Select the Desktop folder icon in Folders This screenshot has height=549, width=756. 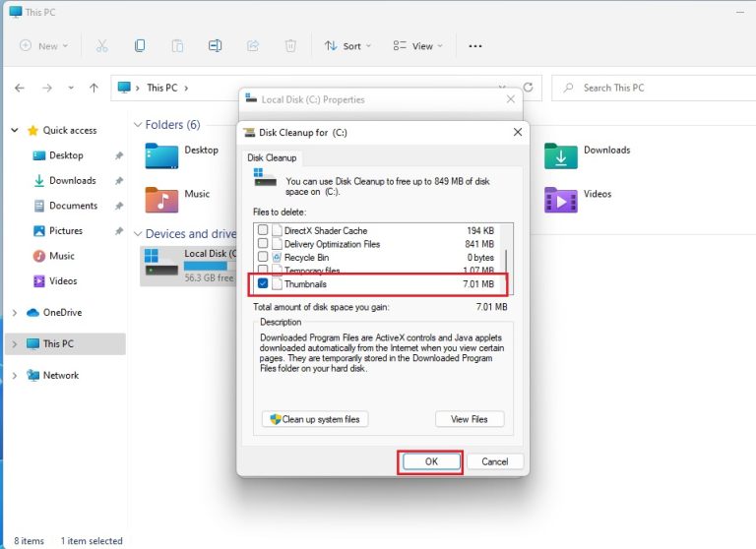tap(161, 155)
